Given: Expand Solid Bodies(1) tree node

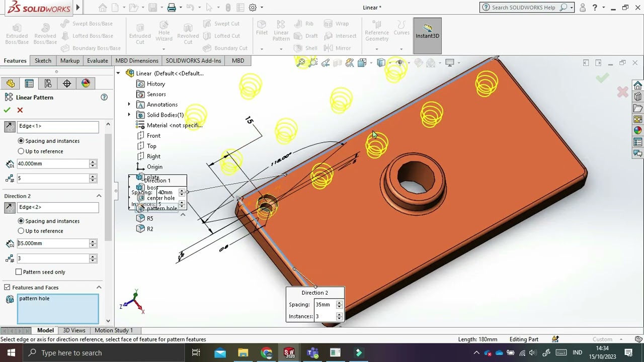Looking at the screenshot, I should pos(129,115).
